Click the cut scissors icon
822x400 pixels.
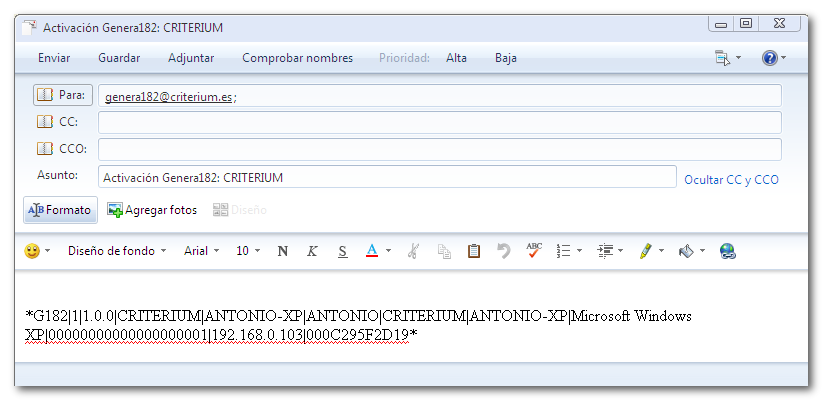(x=413, y=251)
